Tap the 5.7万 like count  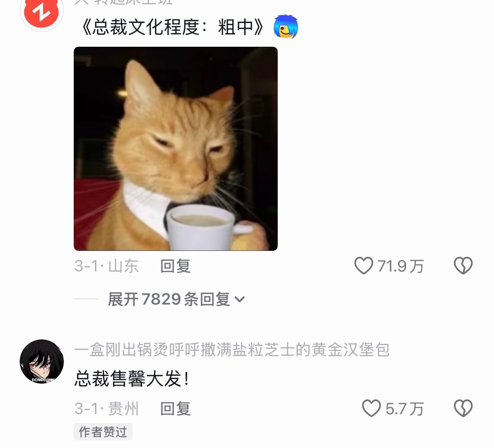[x=405, y=409]
